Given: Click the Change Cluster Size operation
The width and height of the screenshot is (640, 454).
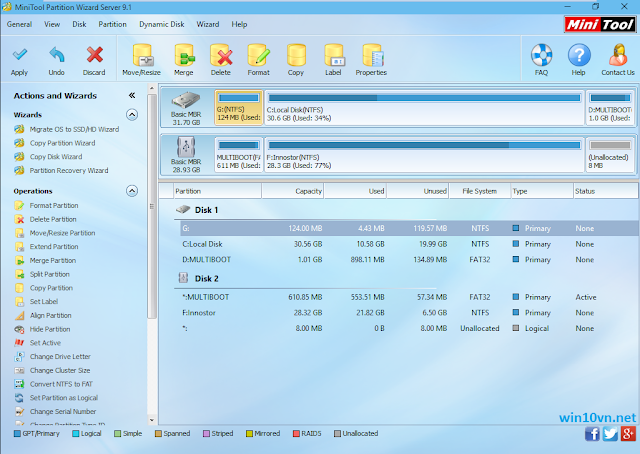Looking at the screenshot, I should pos(60,370).
